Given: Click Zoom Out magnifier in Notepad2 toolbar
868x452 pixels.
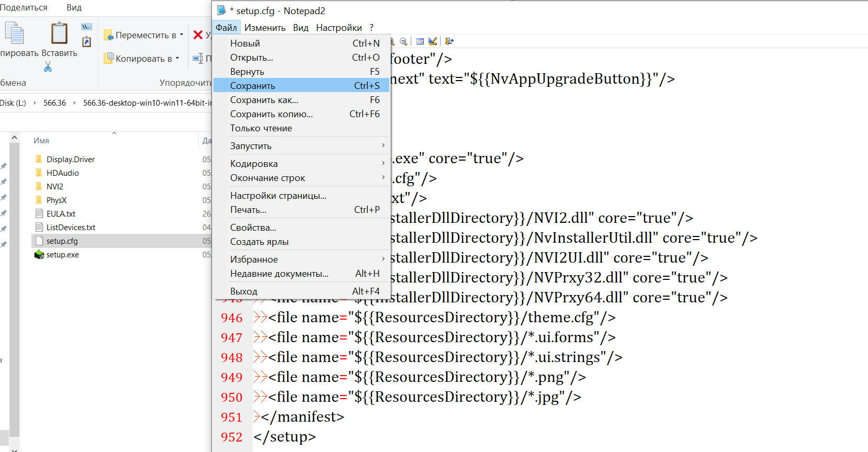Looking at the screenshot, I should click(x=403, y=41).
